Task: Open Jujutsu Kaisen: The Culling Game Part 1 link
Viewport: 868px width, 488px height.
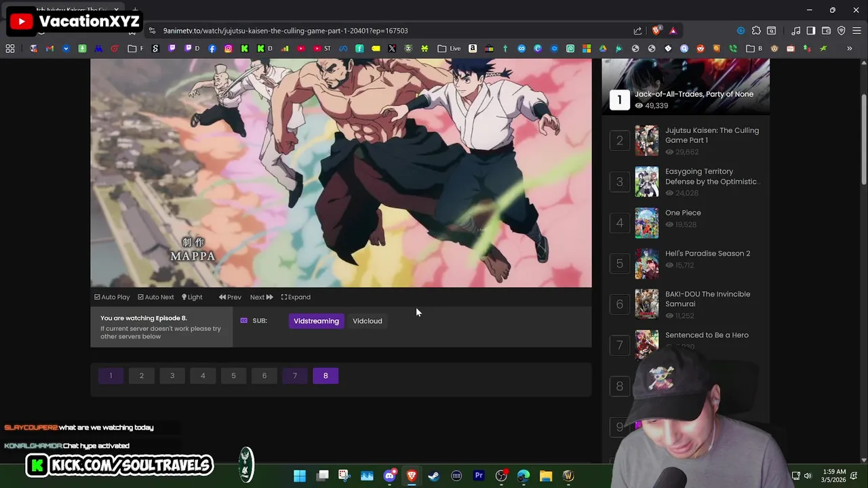Action: 712,135
